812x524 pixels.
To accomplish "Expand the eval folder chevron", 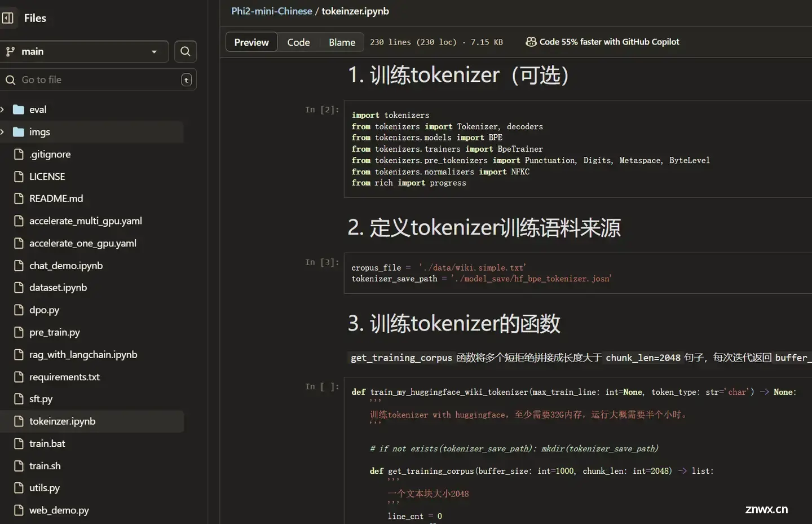I will click(2, 109).
